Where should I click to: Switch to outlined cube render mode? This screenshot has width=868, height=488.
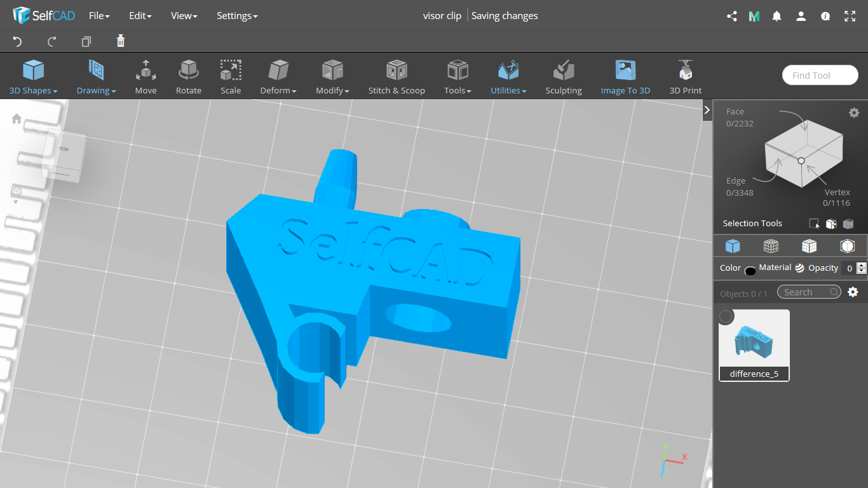pos(847,246)
